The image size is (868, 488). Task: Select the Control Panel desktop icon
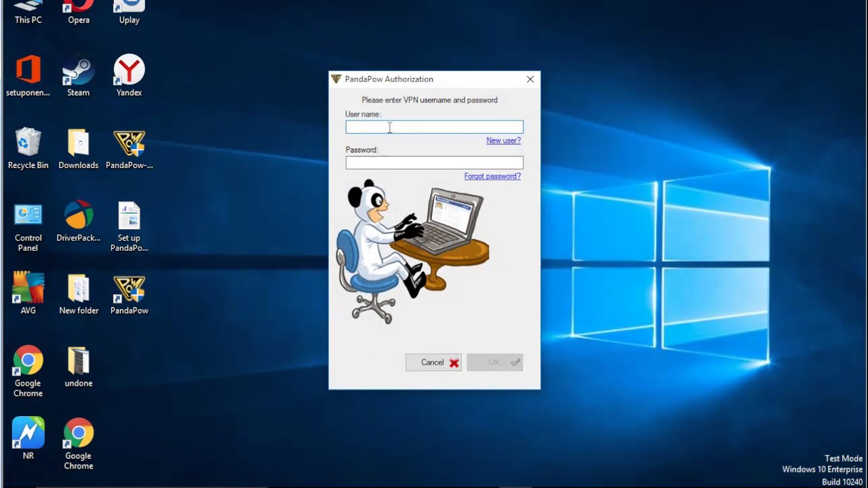click(x=28, y=227)
